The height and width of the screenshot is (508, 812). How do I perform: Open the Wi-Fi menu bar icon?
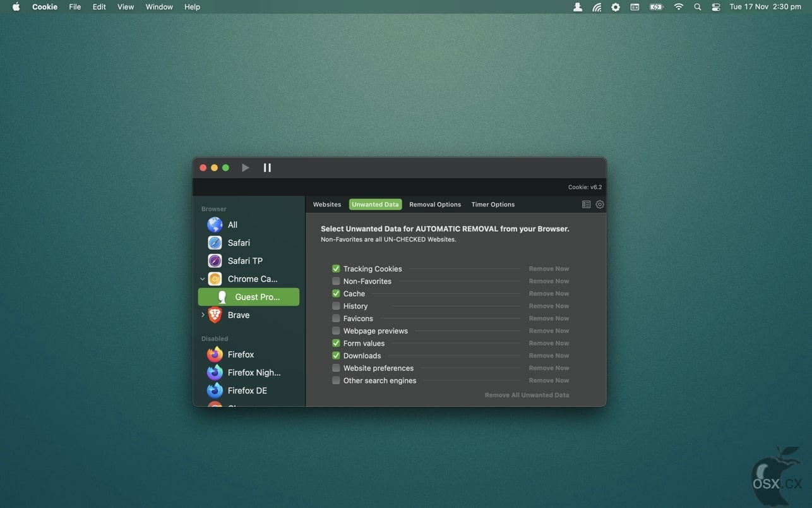(x=679, y=7)
